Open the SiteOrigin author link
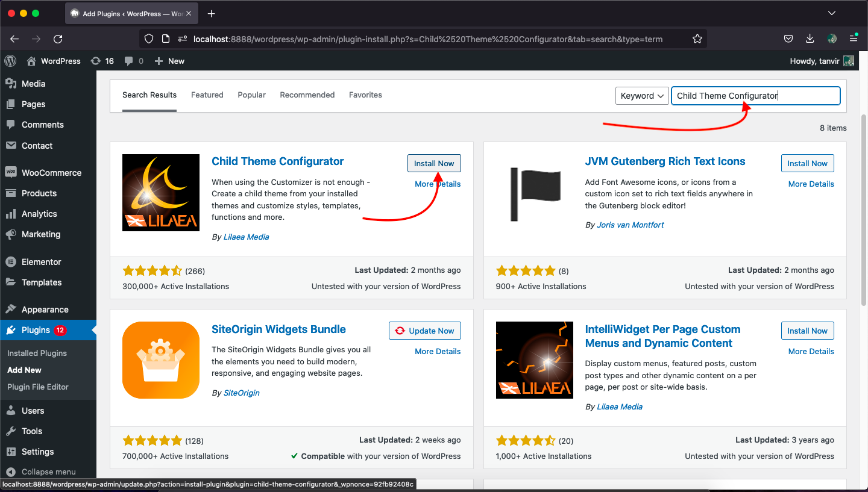Viewport: 868px width, 492px height. 242,393
